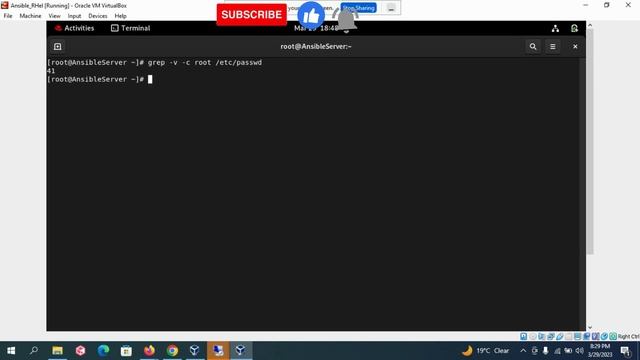Click the VirtualBox mouse integration indicator
Viewport: 640px width, 360px height.
604,336
